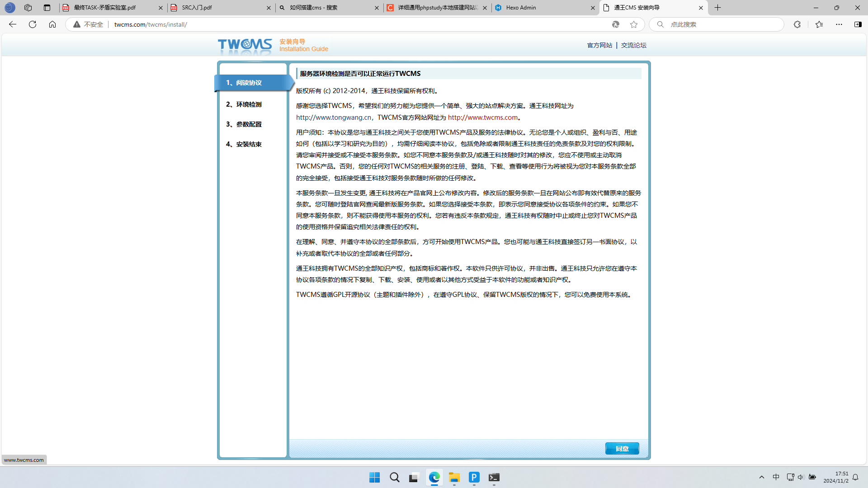Open the workspaces icon in title bar
Screen dimensions: 868x488
(28, 8)
